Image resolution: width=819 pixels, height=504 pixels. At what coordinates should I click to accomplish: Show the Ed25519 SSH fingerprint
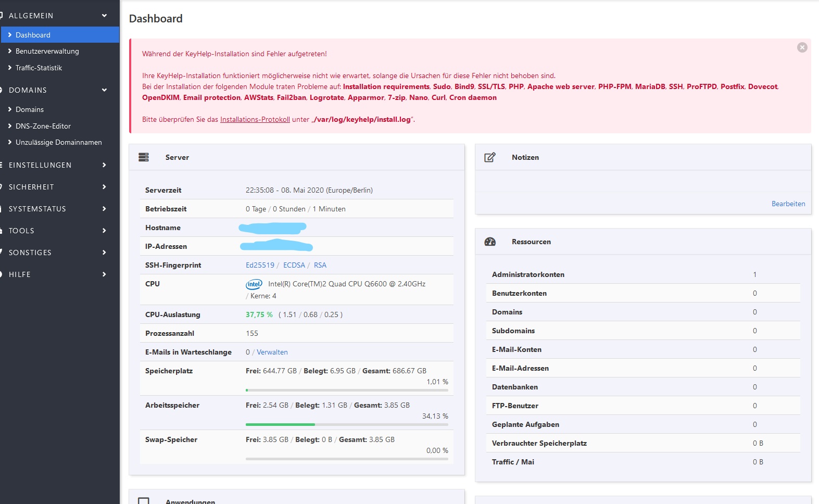(x=260, y=265)
